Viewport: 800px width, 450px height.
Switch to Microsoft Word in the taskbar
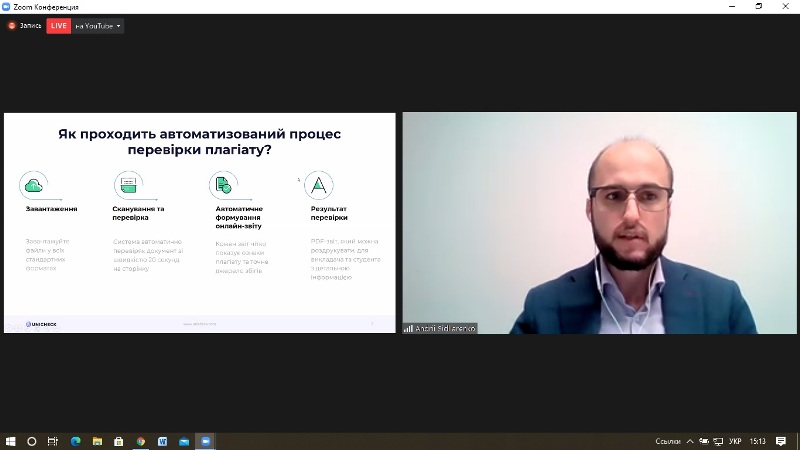click(162, 441)
